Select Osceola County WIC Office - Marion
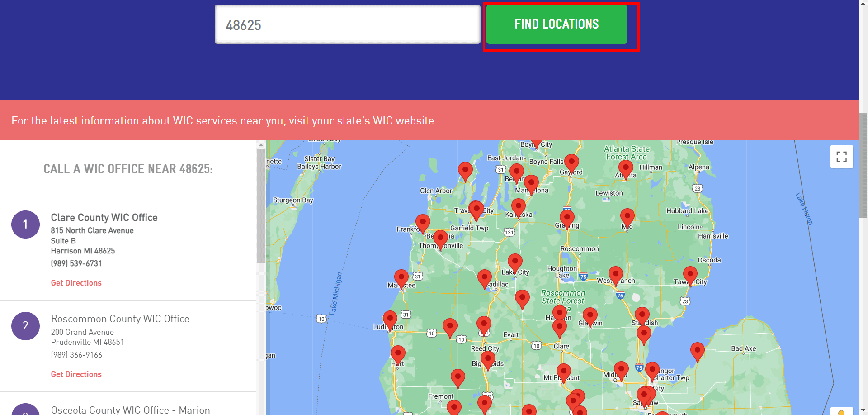This screenshot has height=415, width=868. tap(130, 410)
